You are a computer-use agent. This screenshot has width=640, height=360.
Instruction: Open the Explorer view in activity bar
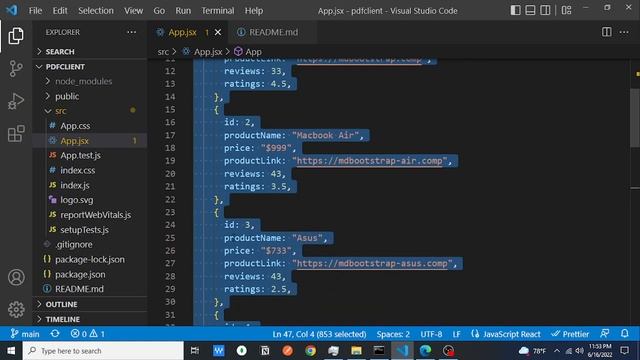pos(16,36)
